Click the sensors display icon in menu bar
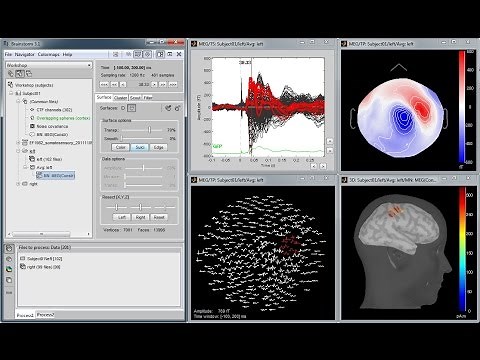Image resolution: width=480 pixels, height=360 pixels. [147, 54]
